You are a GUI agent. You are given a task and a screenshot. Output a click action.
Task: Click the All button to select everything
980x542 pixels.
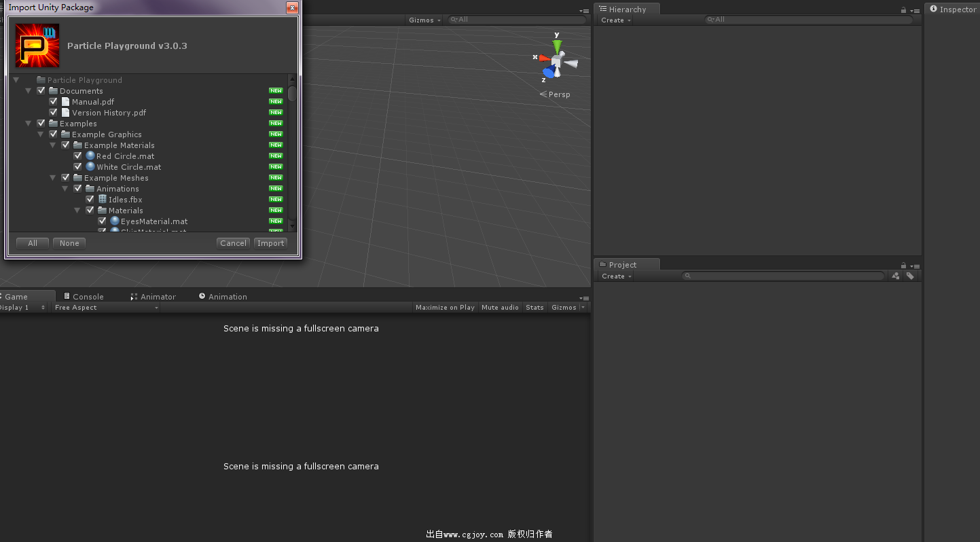click(x=33, y=243)
